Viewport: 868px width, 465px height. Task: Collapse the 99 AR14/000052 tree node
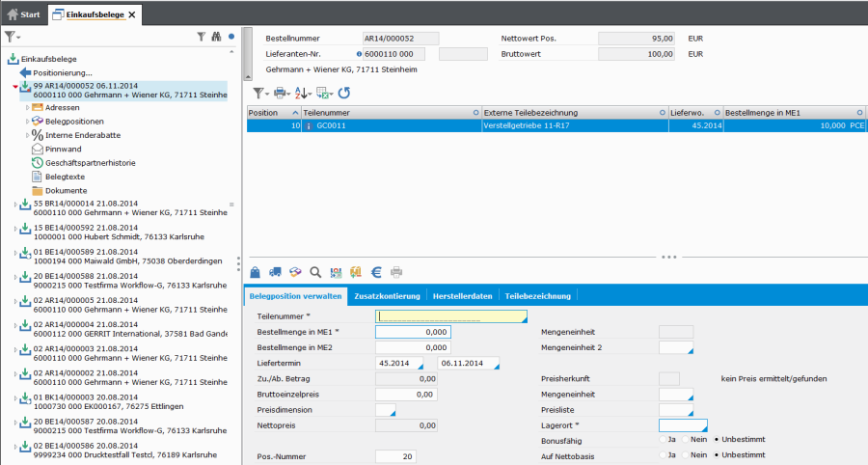(15, 87)
